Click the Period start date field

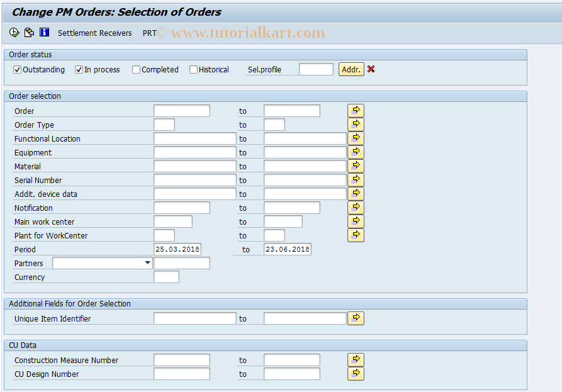(178, 249)
